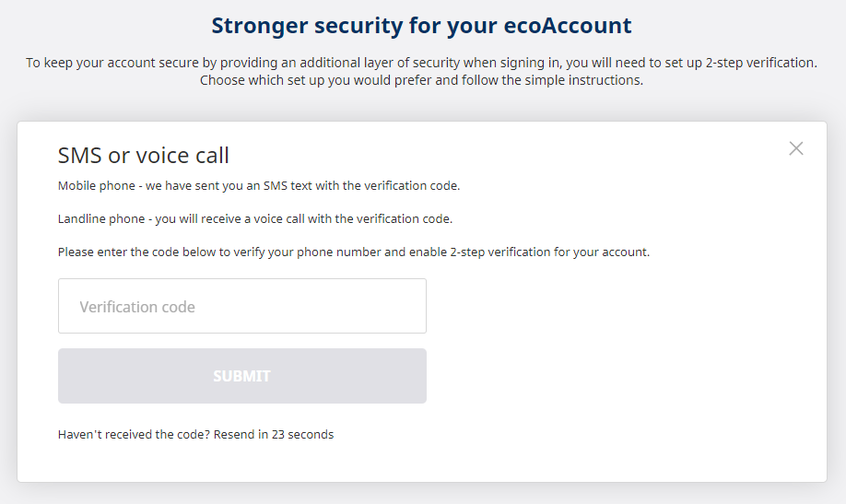Focus the Verification code input field
This screenshot has height=504, width=846.
[x=242, y=306]
